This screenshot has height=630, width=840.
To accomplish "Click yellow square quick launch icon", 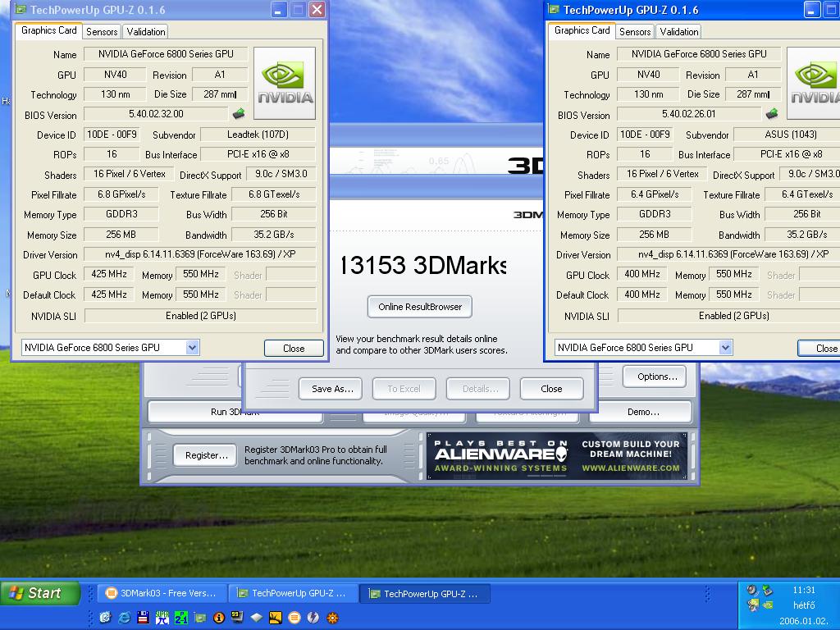I will tap(276, 618).
